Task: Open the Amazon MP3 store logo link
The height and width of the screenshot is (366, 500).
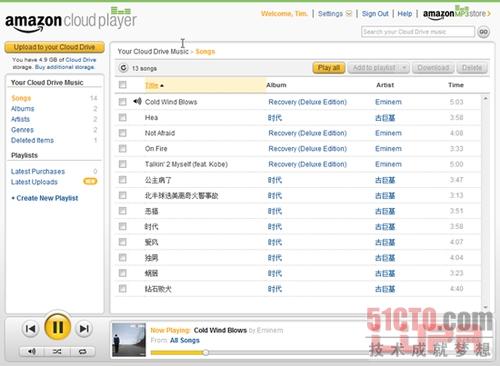Action: coord(457,13)
